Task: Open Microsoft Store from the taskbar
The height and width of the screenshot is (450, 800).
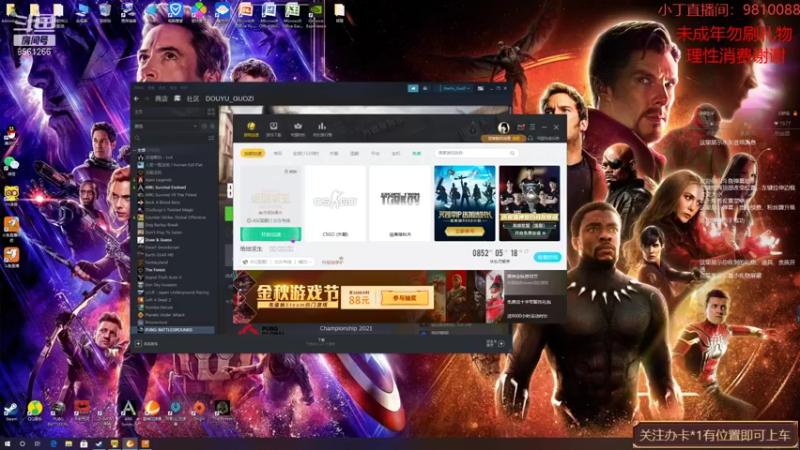Action: coord(84,444)
